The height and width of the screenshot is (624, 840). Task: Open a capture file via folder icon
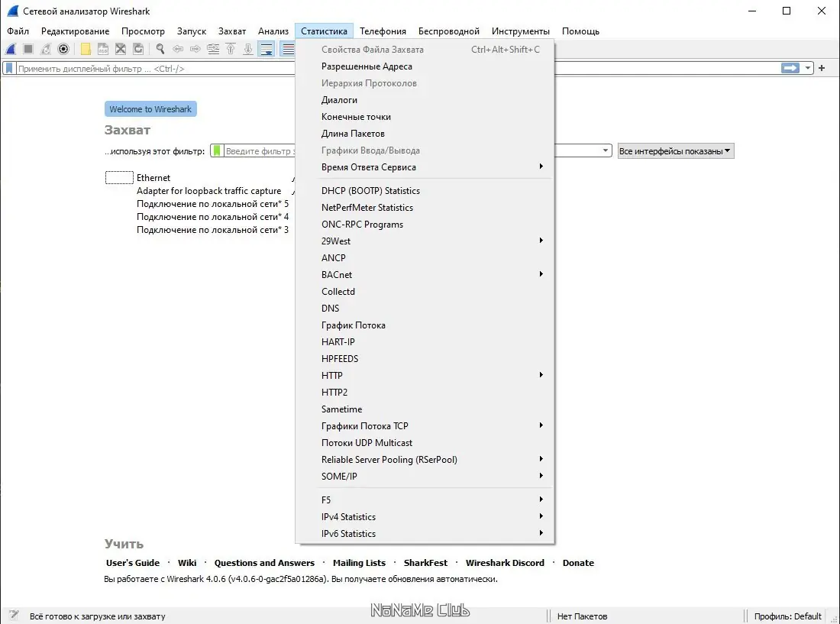[x=86, y=50]
